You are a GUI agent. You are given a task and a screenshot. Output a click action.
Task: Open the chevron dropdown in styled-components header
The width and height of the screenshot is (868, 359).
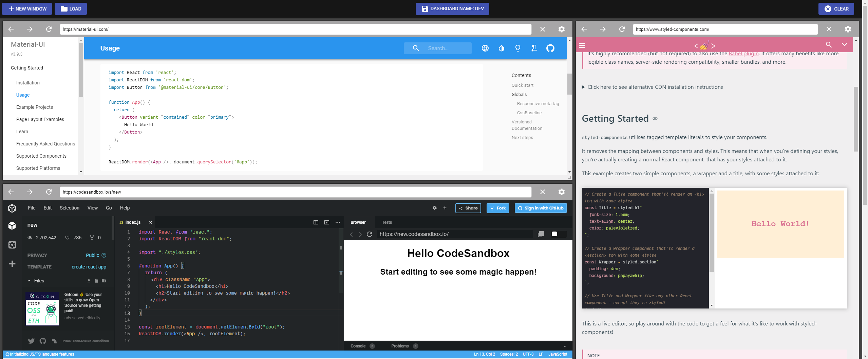click(844, 44)
